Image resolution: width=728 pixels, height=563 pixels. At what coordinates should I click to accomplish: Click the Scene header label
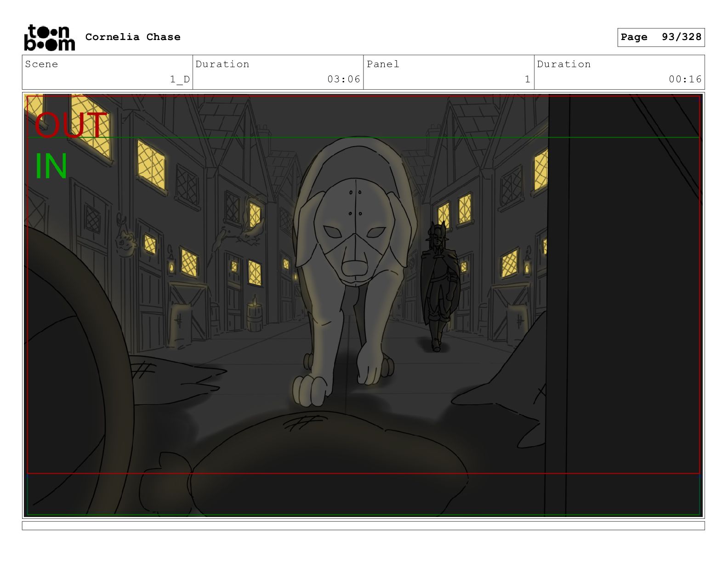tap(42, 64)
